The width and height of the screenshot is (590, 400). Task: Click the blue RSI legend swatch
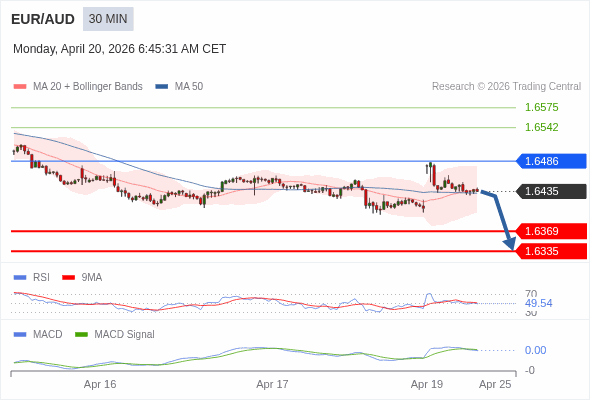tap(20, 278)
